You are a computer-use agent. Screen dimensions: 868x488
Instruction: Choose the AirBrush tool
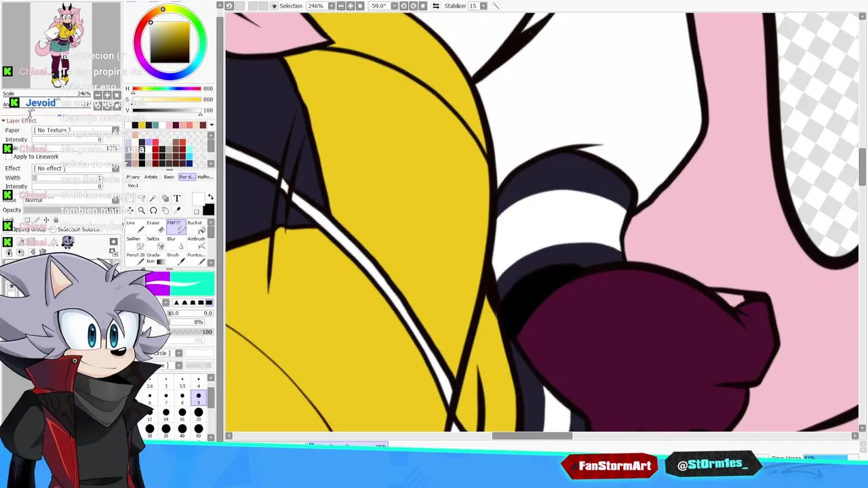tap(197, 245)
